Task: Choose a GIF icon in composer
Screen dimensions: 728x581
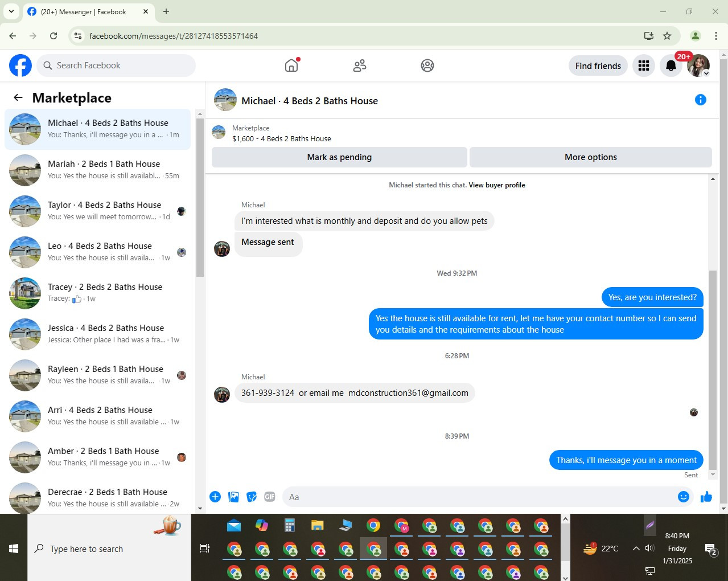Action: coord(270,497)
